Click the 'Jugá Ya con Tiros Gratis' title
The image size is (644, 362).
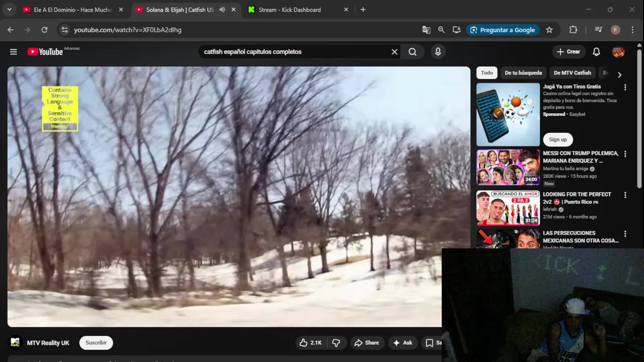click(x=572, y=86)
